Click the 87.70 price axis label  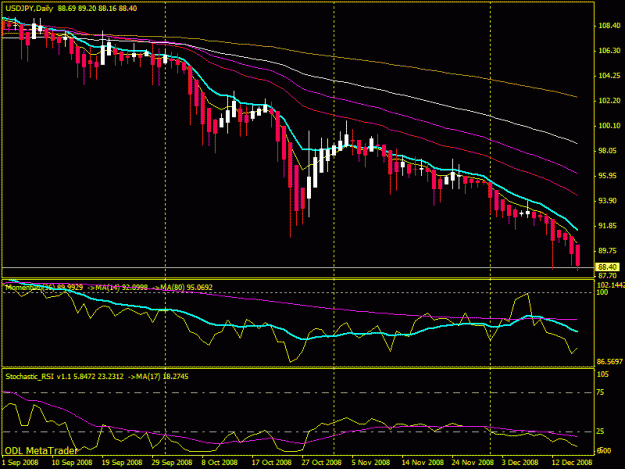pyautogui.click(x=608, y=276)
